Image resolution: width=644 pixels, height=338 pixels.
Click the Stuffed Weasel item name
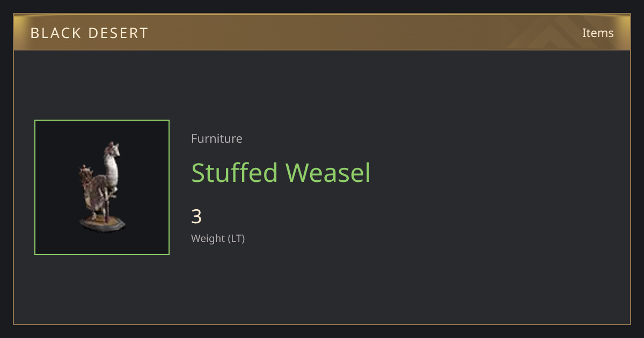[281, 173]
